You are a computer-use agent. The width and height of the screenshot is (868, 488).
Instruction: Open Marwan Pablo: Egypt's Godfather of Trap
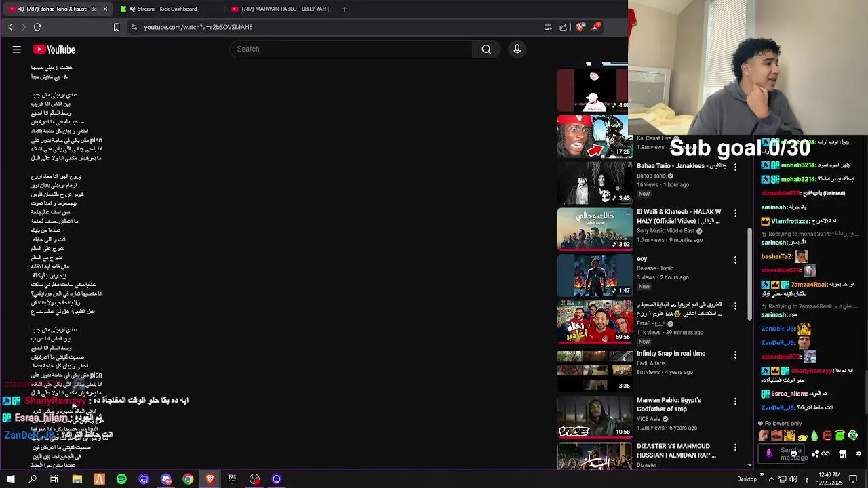[x=669, y=405]
